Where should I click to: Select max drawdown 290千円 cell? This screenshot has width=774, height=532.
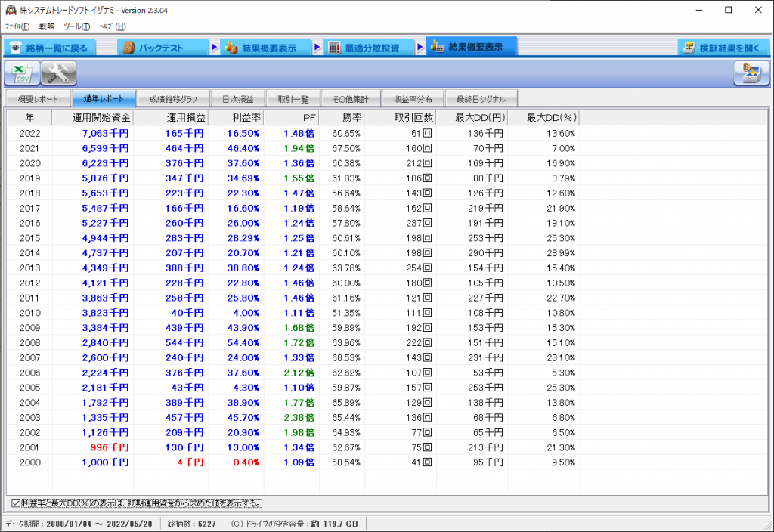coord(472,252)
